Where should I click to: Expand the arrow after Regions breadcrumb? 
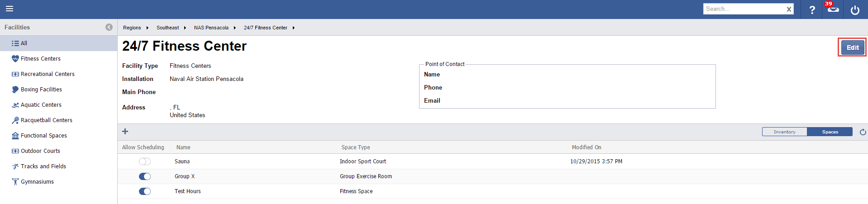point(148,28)
